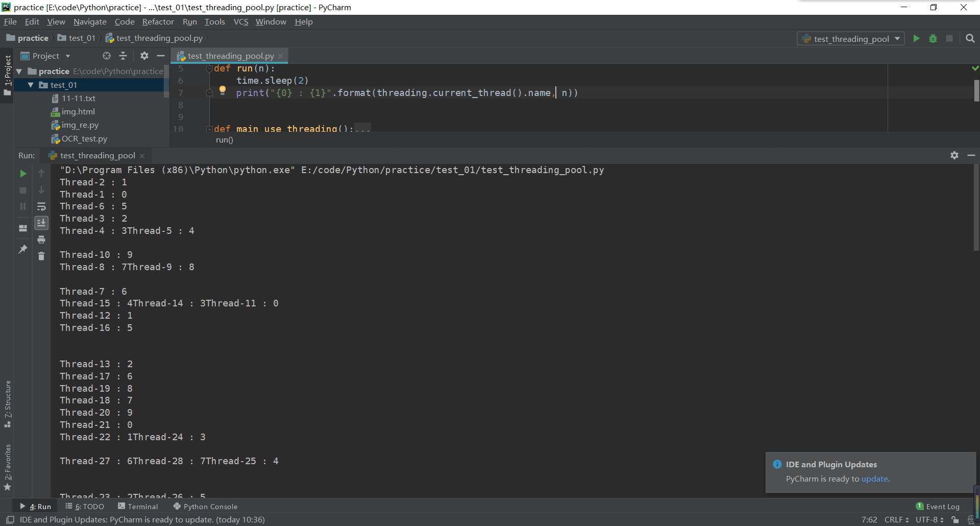Open the 4: Run tool window
The height and width of the screenshot is (526, 980).
(36, 507)
